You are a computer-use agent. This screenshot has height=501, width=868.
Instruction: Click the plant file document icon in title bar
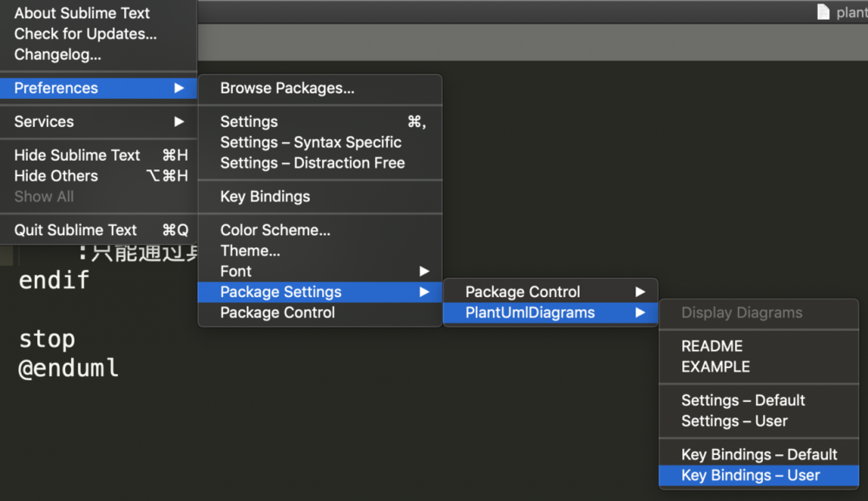coord(824,12)
